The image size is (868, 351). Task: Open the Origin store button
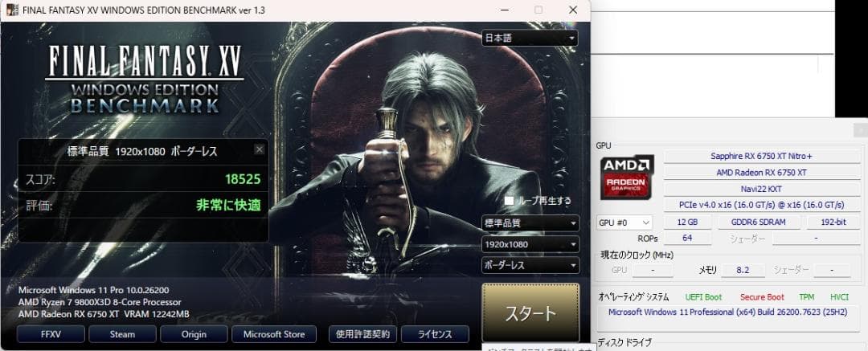[194, 334]
